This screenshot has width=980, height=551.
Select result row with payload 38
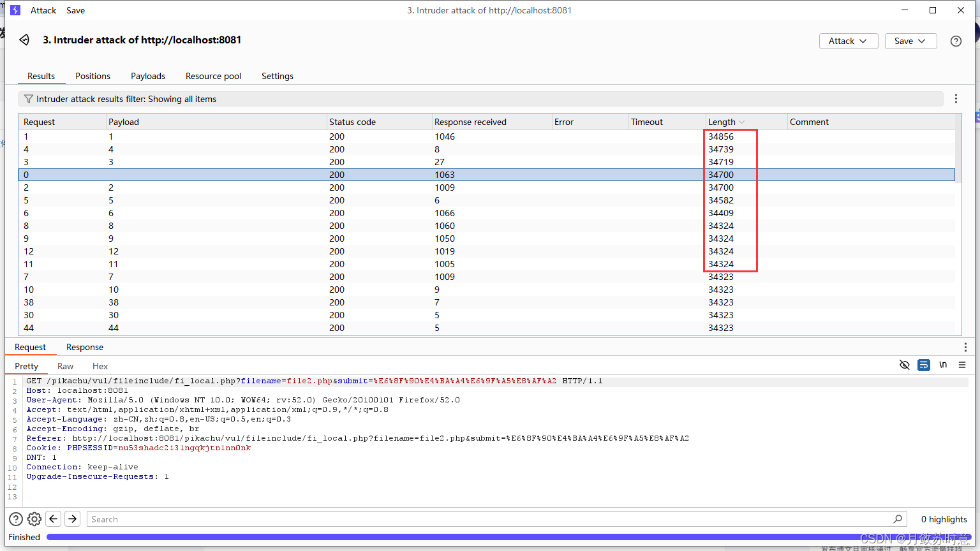487,302
